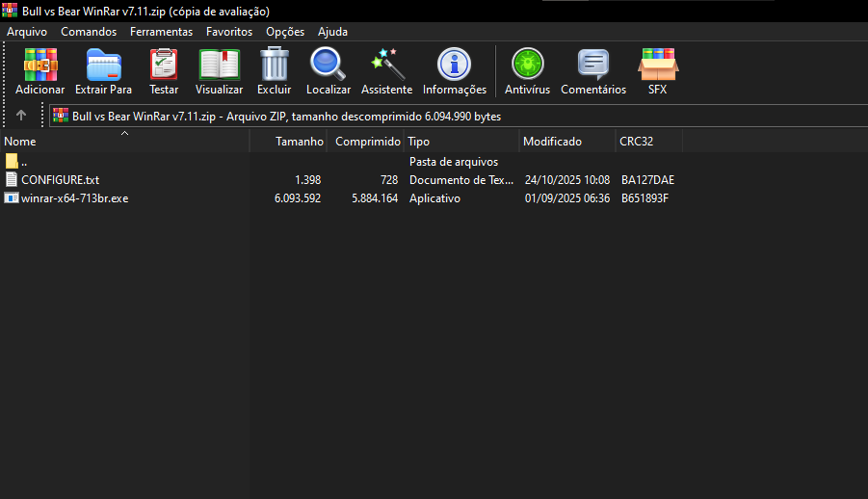The width and height of the screenshot is (868, 499).
Task: Select the CONFIGURE.txt file
Action: [60, 180]
